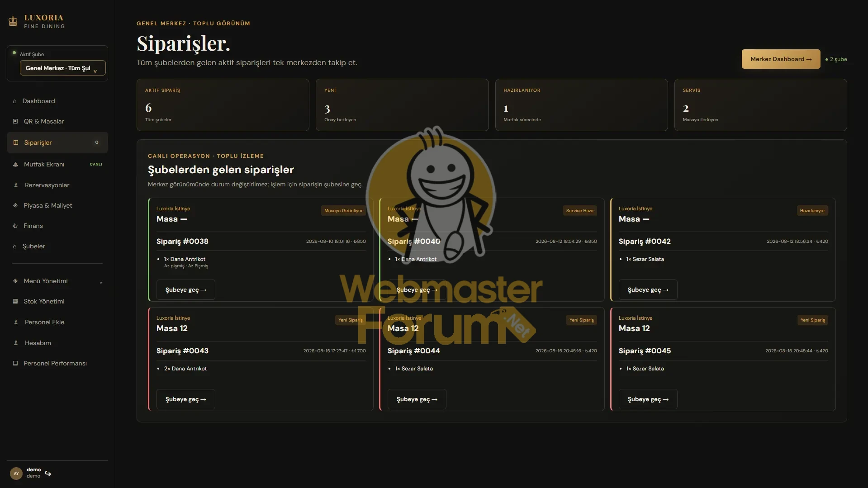868x488 pixels.
Task: Click the Servis stat card
Action: (760, 105)
